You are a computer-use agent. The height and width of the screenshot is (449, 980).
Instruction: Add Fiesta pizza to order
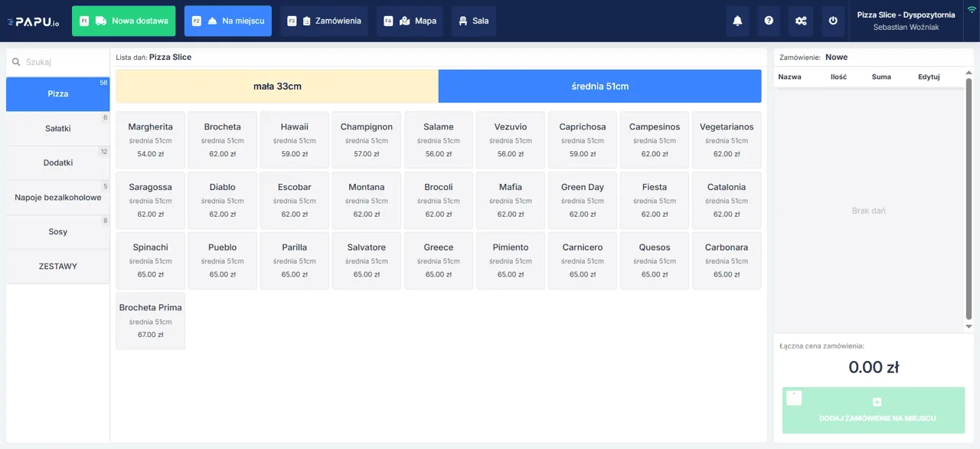655,200
